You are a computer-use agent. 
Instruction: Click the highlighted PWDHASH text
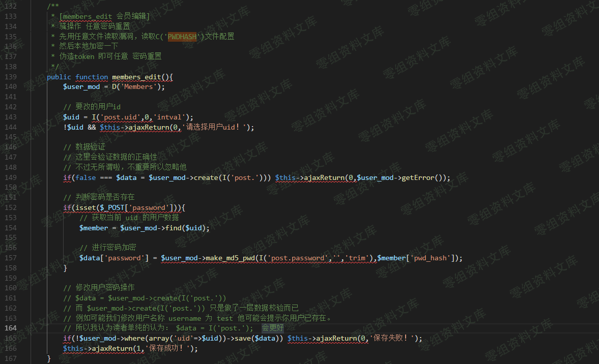182,37
